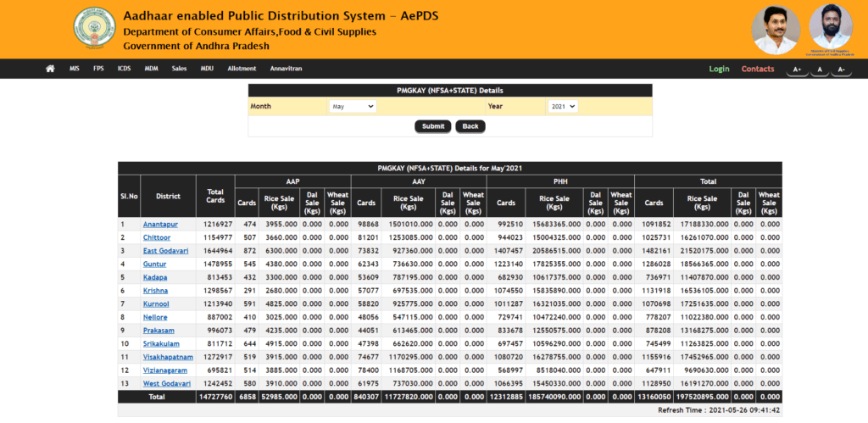Open Kurnool district details
The image size is (868, 423).
(156, 304)
